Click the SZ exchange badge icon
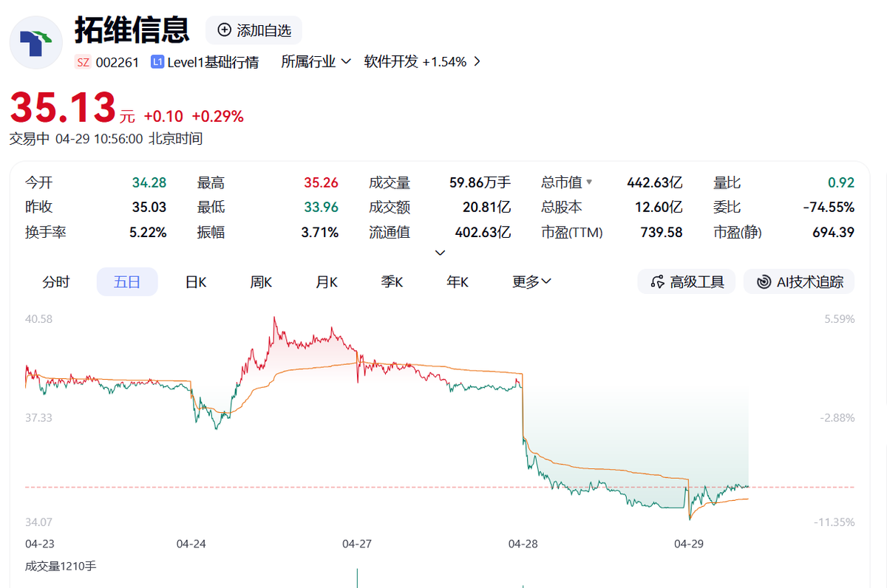887x588 pixels. pos(83,62)
